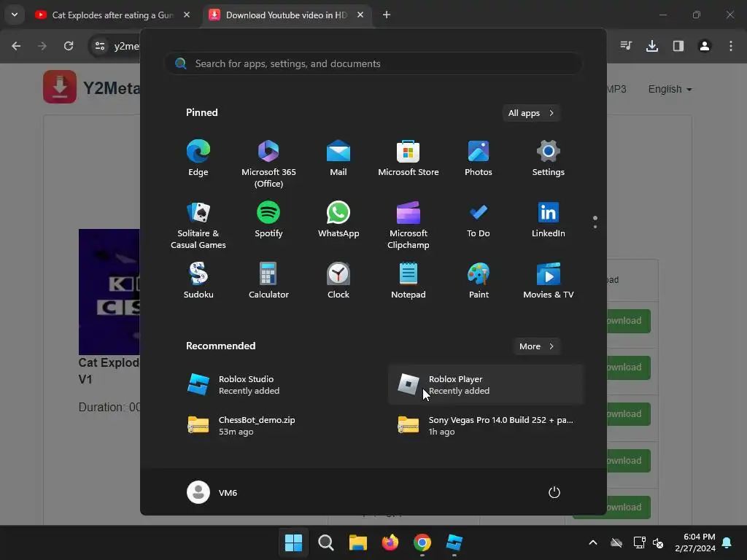Expand Chrome tab search dropdown

tap(15, 15)
